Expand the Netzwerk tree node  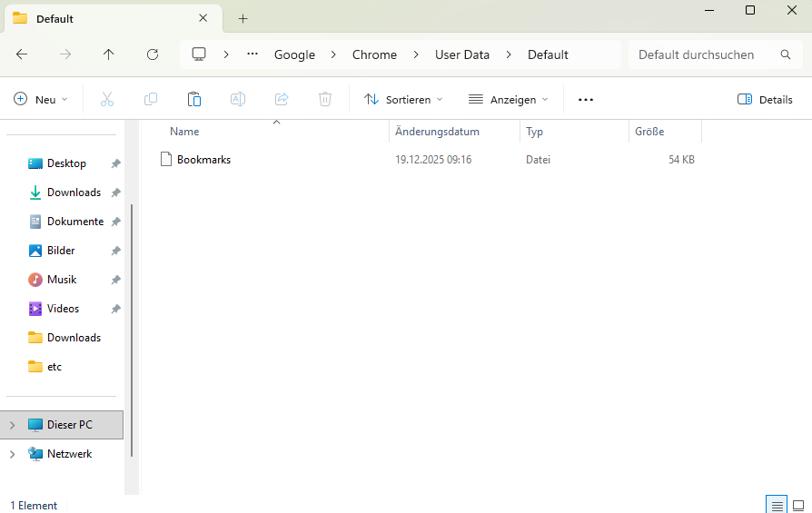[13, 454]
